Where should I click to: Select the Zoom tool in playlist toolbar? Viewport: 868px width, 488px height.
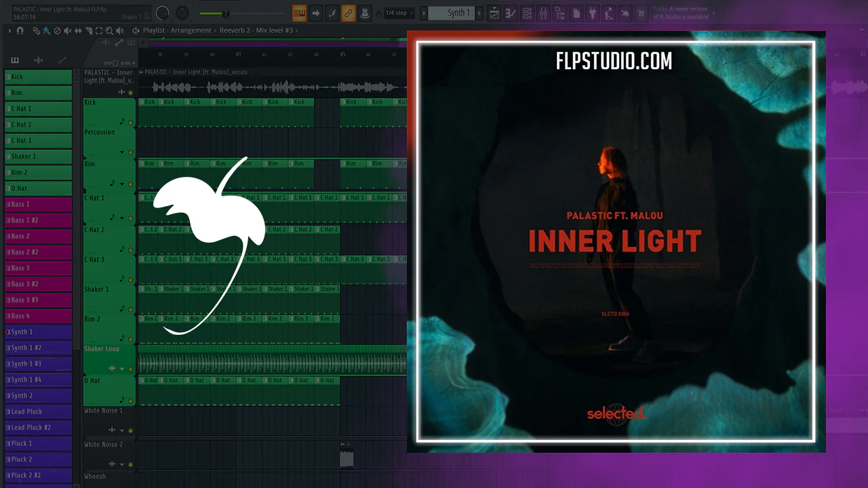109,30
